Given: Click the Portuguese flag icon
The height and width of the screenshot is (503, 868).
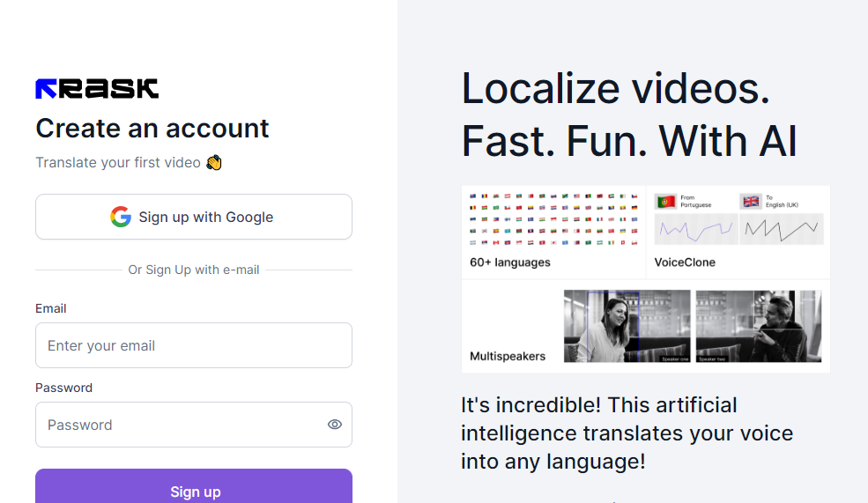Looking at the screenshot, I should pos(665,202).
